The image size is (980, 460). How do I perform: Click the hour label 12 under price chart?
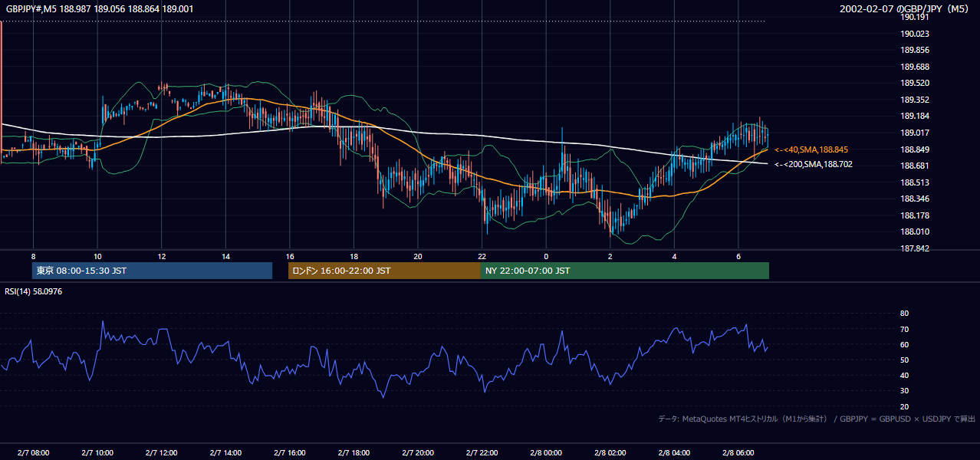pyautogui.click(x=161, y=256)
